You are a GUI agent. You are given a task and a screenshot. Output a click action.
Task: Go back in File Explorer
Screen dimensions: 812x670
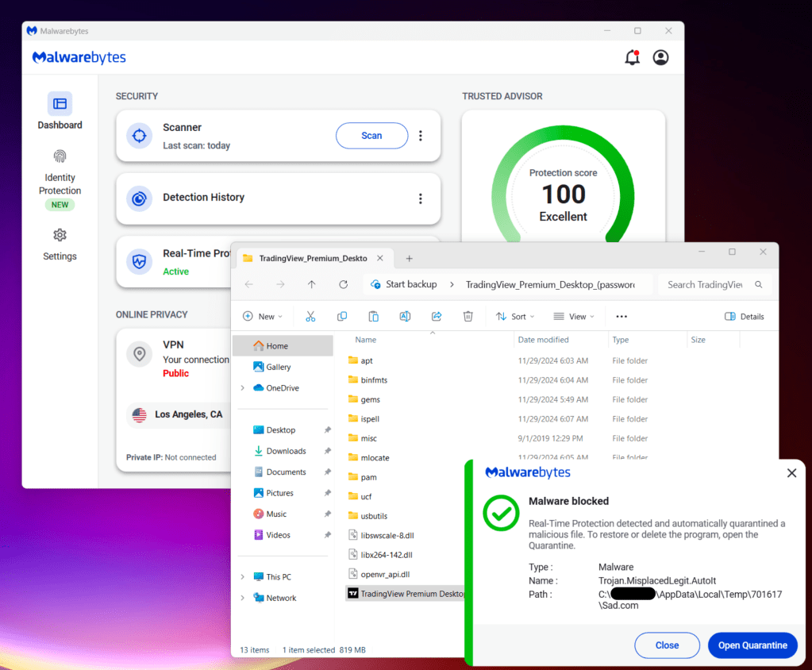[x=249, y=284]
